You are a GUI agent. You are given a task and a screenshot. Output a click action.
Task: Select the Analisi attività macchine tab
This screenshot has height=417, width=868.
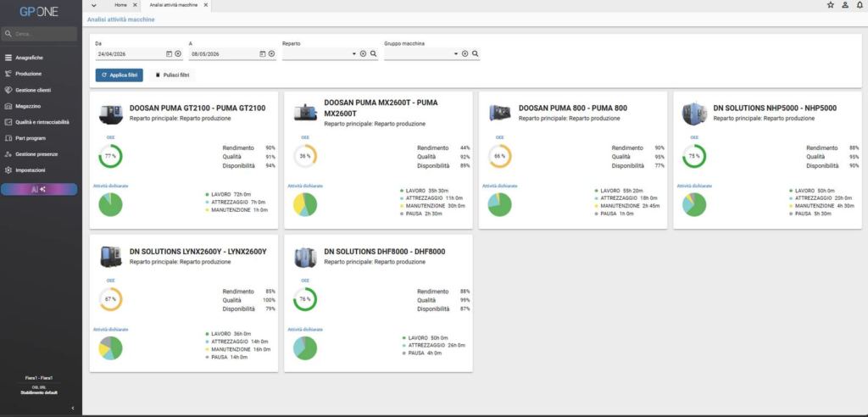[173, 5]
